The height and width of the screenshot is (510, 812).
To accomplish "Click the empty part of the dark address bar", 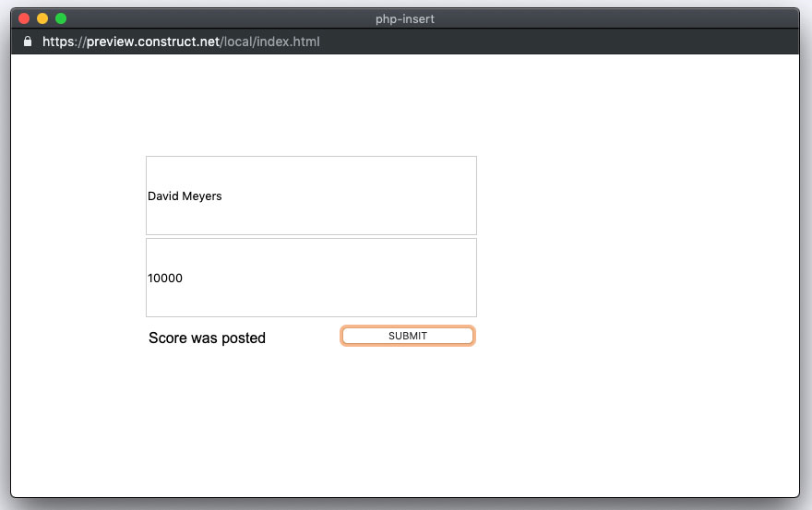I will tap(559, 42).
